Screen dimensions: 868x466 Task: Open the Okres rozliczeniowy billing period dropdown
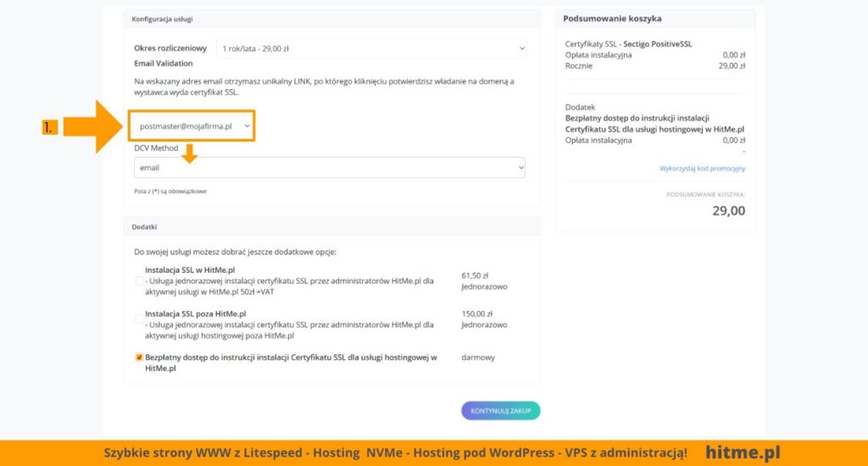[371, 49]
